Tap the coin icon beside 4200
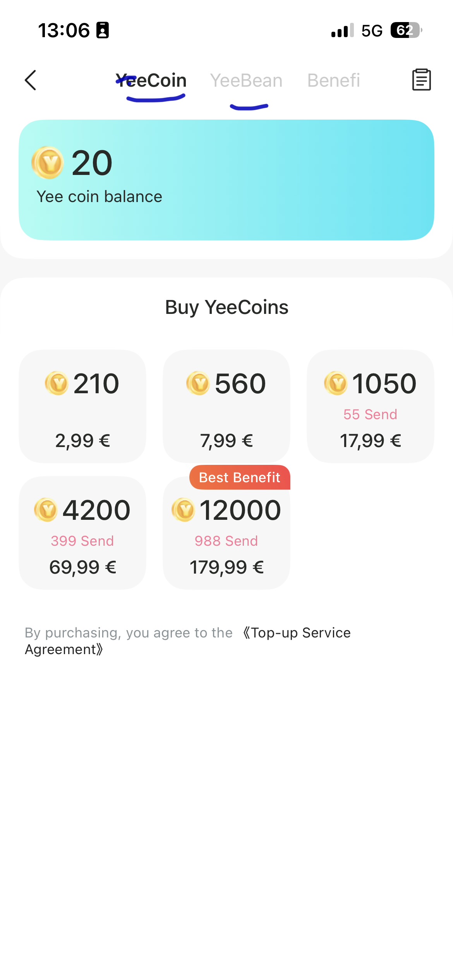Screen dimensions: 453x980 click(x=46, y=510)
